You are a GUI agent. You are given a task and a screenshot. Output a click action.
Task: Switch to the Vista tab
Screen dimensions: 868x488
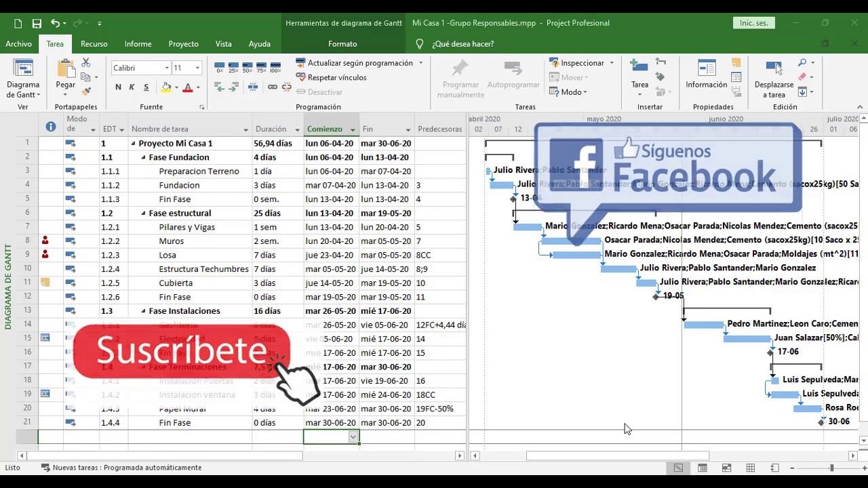(x=223, y=44)
